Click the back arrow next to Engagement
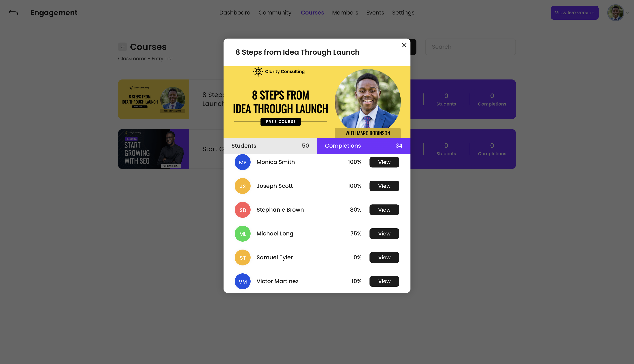634x364 pixels. [13, 12]
